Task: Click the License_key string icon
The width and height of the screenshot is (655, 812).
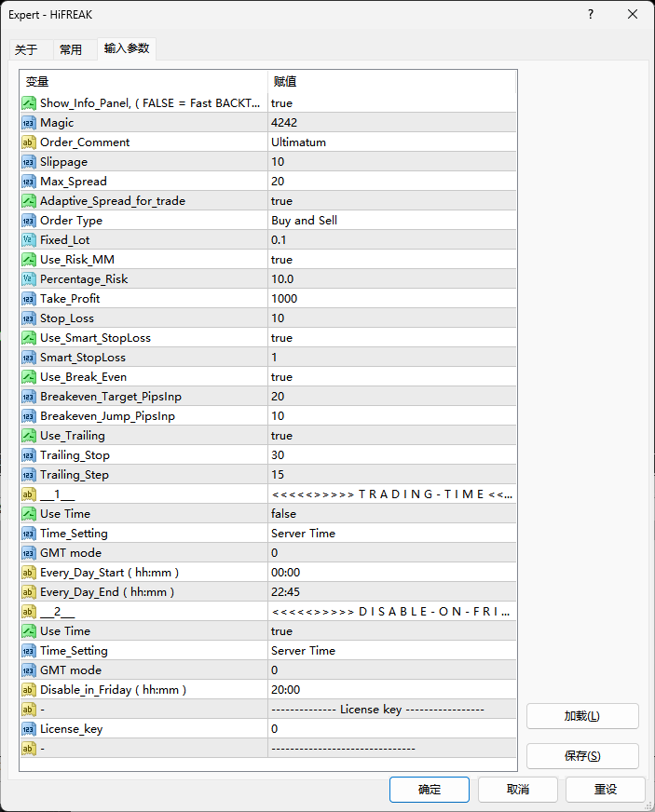Action: pos(29,729)
